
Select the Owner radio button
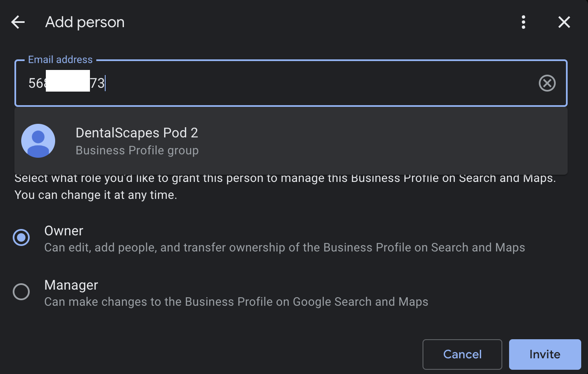[21, 237]
